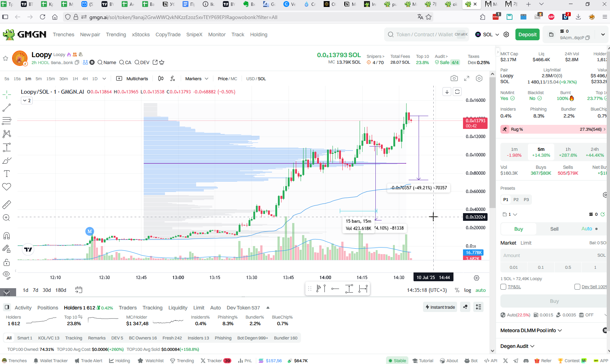Image resolution: width=610 pixels, height=364 pixels.
Task: Click the M marker on the chart
Action: [x=90, y=231]
